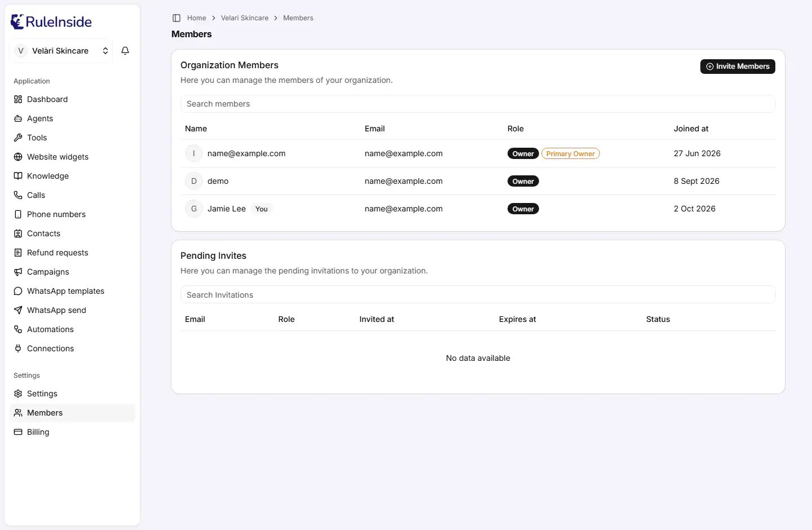812x530 pixels.
Task: Select the demo member name
Action: coord(218,181)
